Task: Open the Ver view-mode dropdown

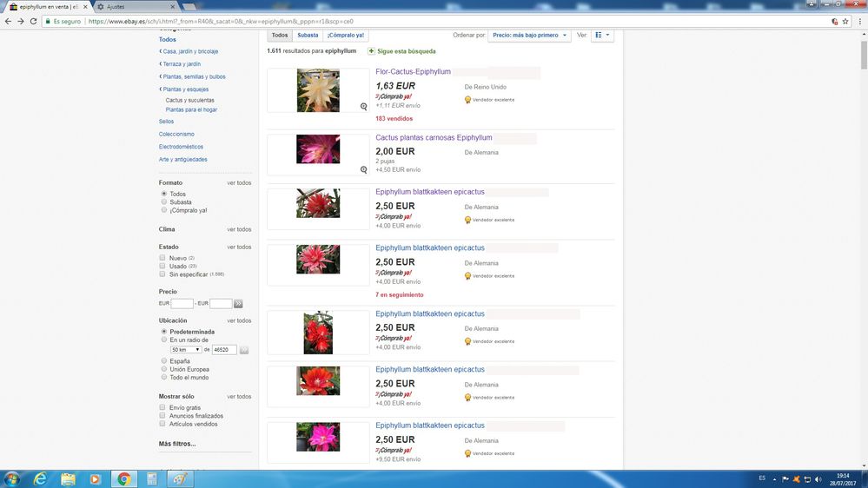Action: 602,35
